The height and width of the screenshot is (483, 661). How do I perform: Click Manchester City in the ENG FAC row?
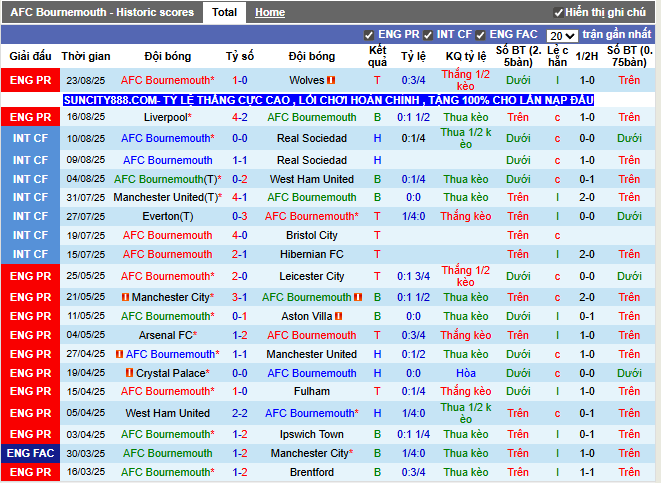point(309,453)
